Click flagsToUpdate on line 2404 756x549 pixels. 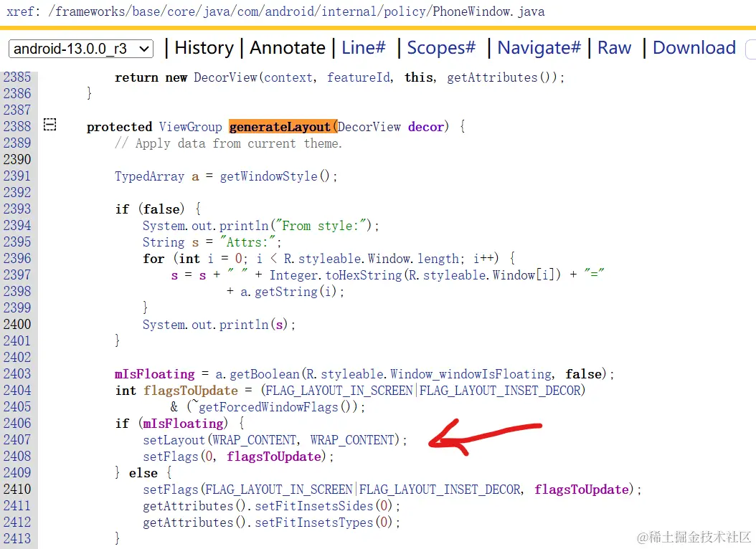point(191,390)
